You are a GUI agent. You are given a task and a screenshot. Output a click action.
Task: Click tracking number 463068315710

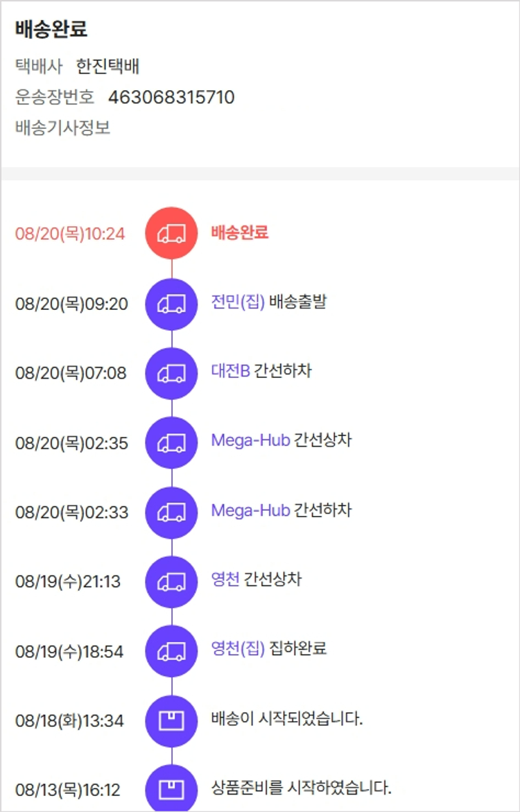171,97
